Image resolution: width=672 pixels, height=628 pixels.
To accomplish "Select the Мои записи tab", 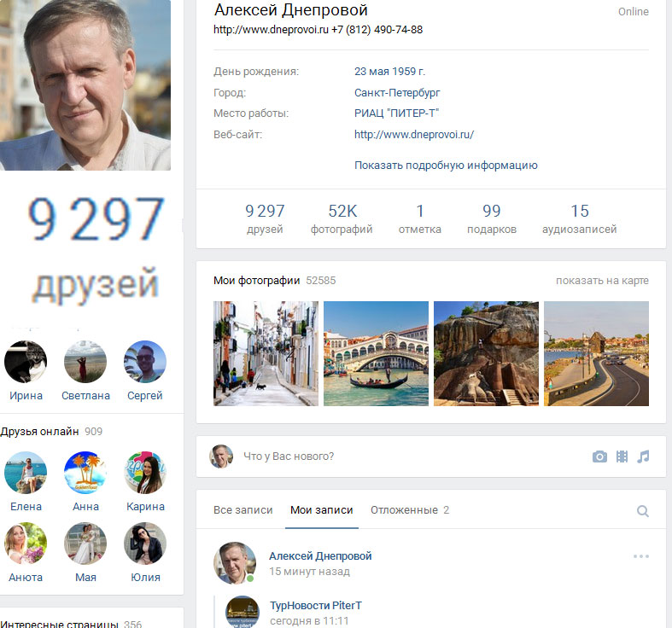I will click(321, 510).
